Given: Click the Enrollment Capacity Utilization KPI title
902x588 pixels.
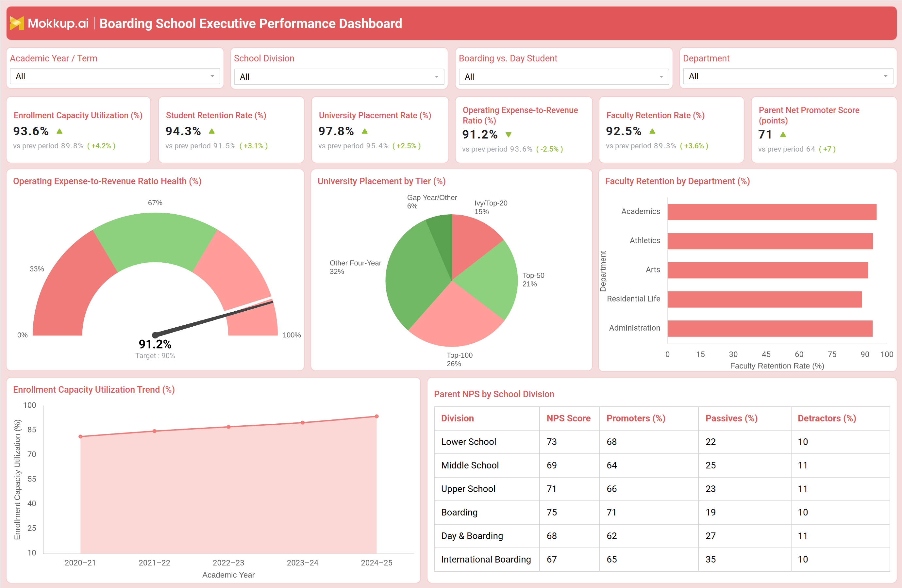Looking at the screenshot, I should (78, 115).
